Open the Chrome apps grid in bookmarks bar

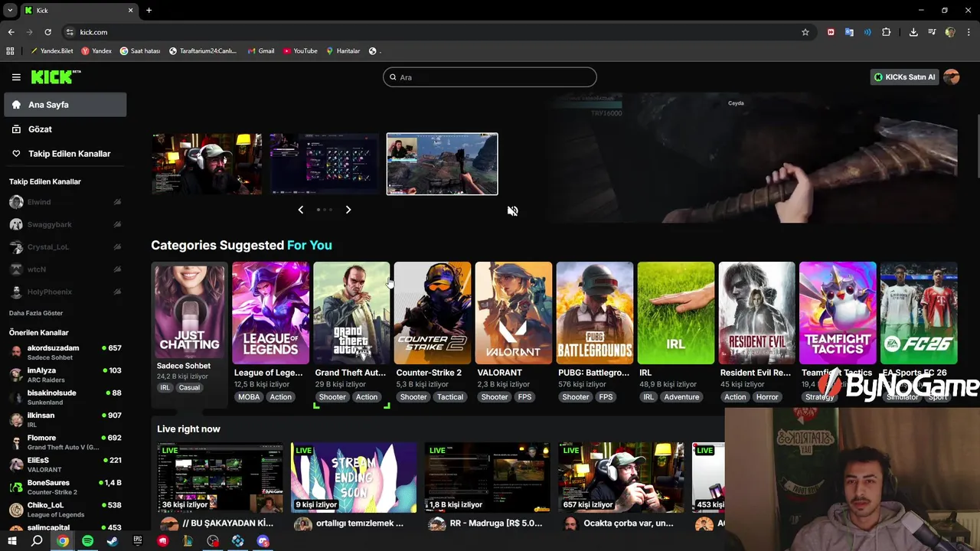coord(10,51)
